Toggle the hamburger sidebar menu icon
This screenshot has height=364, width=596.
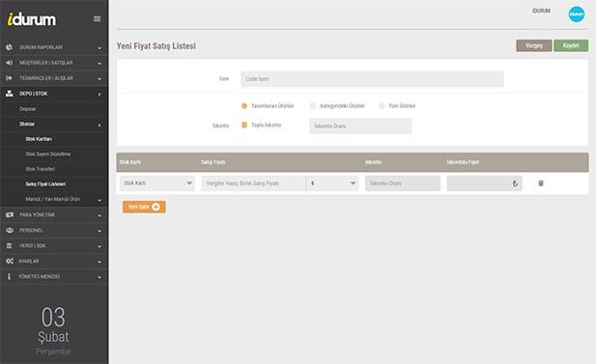point(97,18)
